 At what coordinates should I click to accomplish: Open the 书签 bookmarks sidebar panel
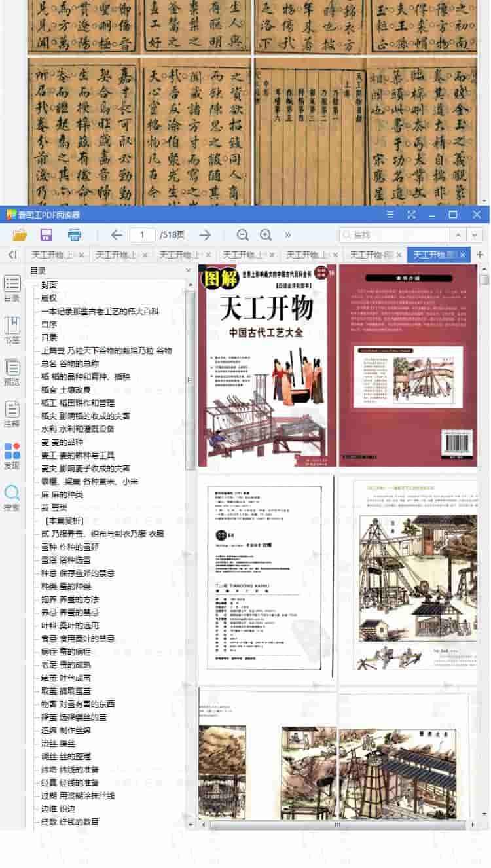tap(12, 330)
